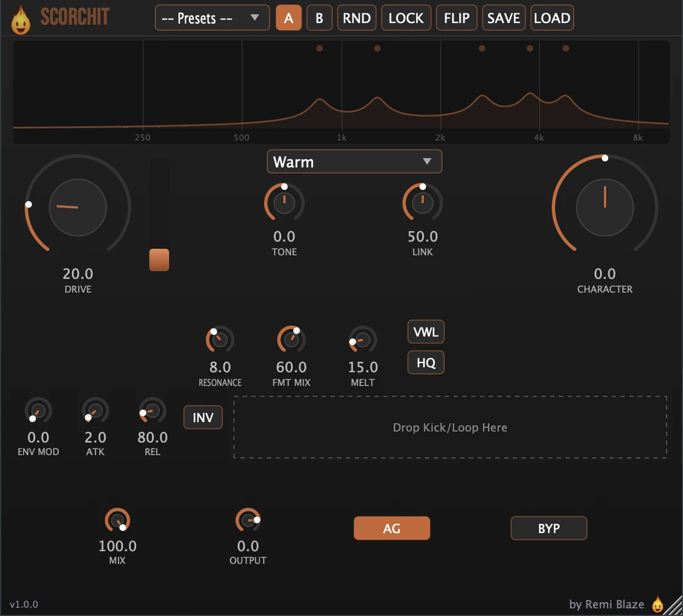Click the small flame icon beside Remi Blaze
The width and height of the screenshot is (683, 616).
pyautogui.click(x=657, y=604)
